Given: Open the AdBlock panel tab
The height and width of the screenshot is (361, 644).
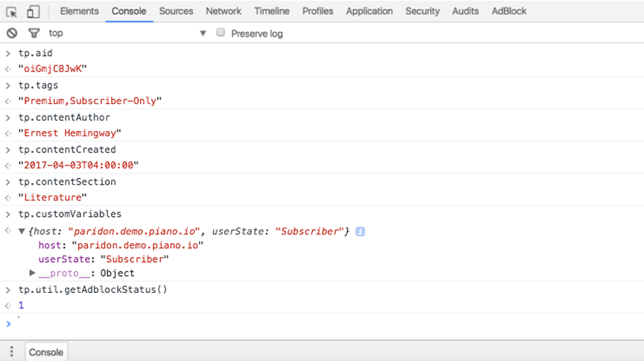Looking at the screenshot, I should pyautogui.click(x=509, y=11).
